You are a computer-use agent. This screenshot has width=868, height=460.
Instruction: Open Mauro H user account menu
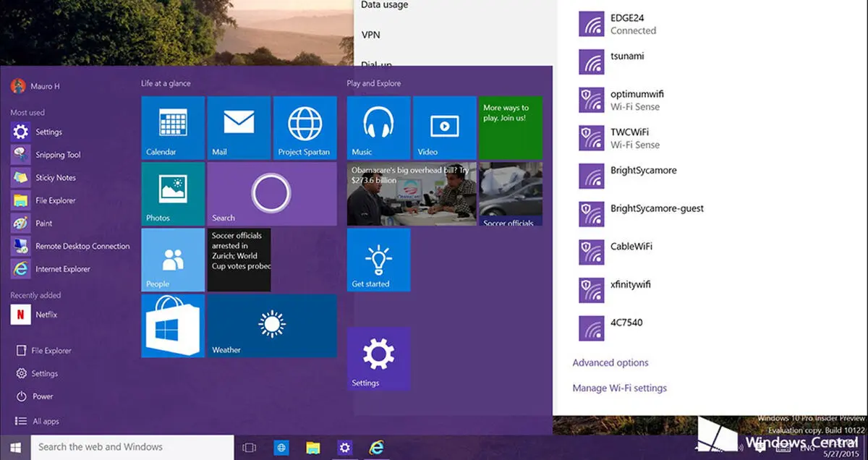(35, 86)
